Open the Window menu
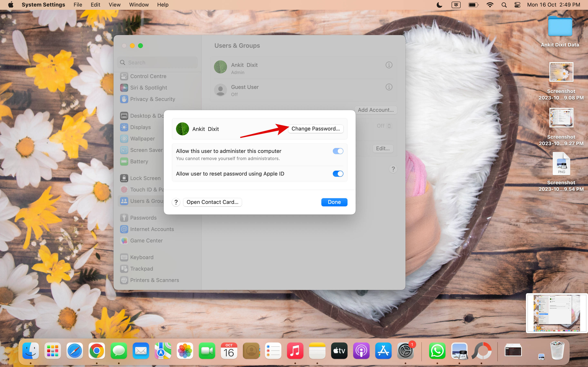 tap(139, 5)
